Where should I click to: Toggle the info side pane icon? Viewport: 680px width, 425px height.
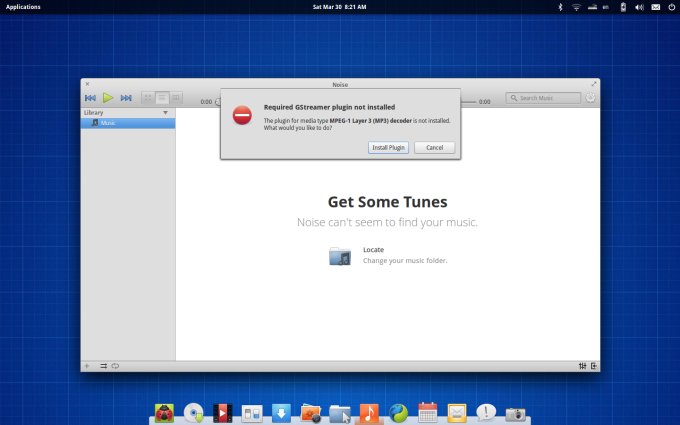click(594, 366)
